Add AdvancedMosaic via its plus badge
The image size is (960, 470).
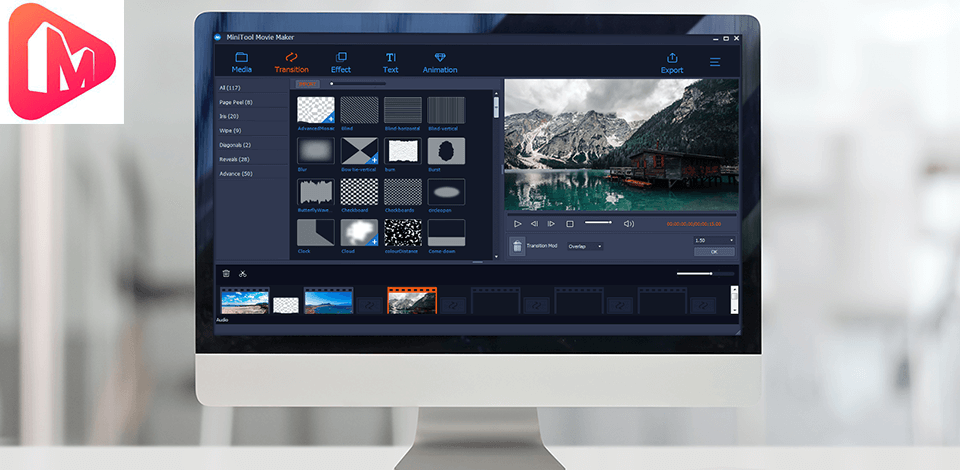point(331,119)
